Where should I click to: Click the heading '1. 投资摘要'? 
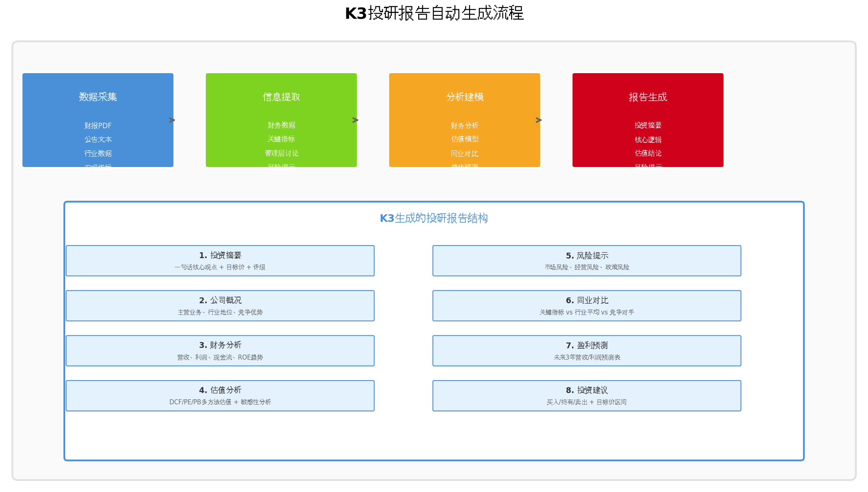(220, 255)
